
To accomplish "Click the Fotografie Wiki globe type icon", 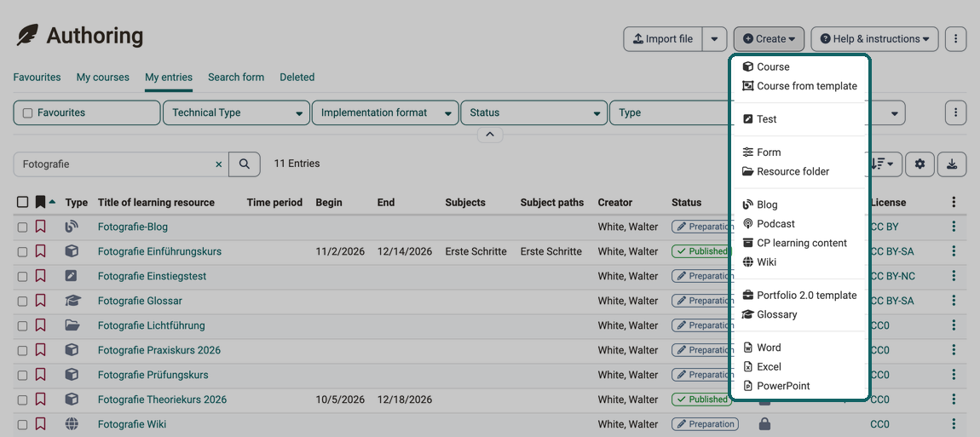I will coord(72,424).
